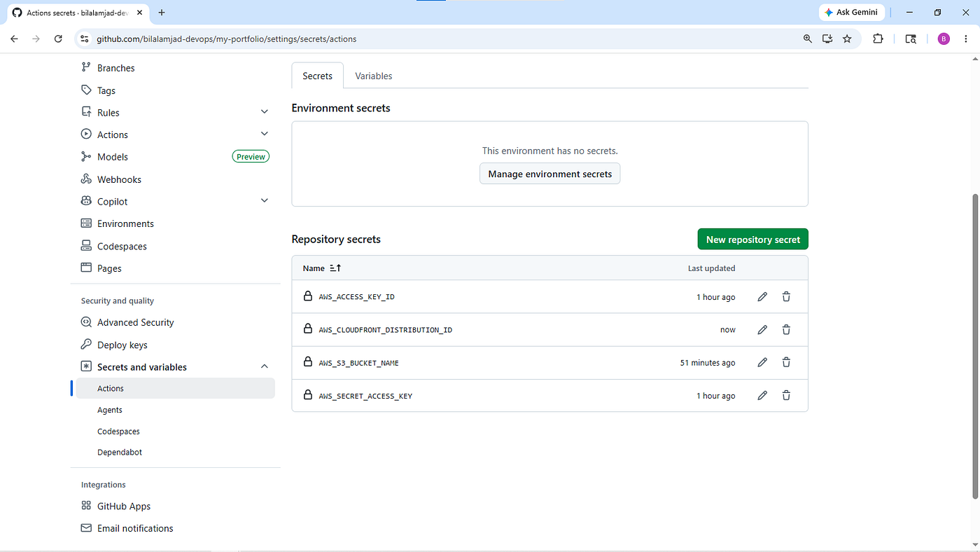Edit the AWS_CLOUDFRONT_DISTRIBUTION_ID secret pencil icon
Image resolution: width=980 pixels, height=552 pixels.
tap(762, 330)
